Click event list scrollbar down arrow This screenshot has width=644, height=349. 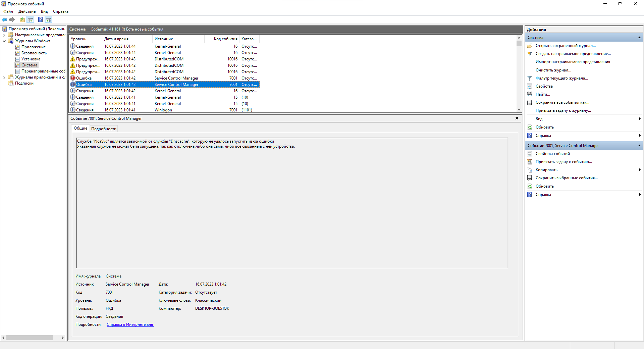coord(519,110)
